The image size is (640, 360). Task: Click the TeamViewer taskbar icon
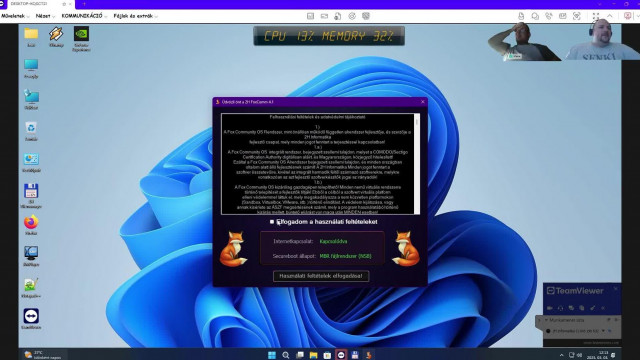[341, 355]
